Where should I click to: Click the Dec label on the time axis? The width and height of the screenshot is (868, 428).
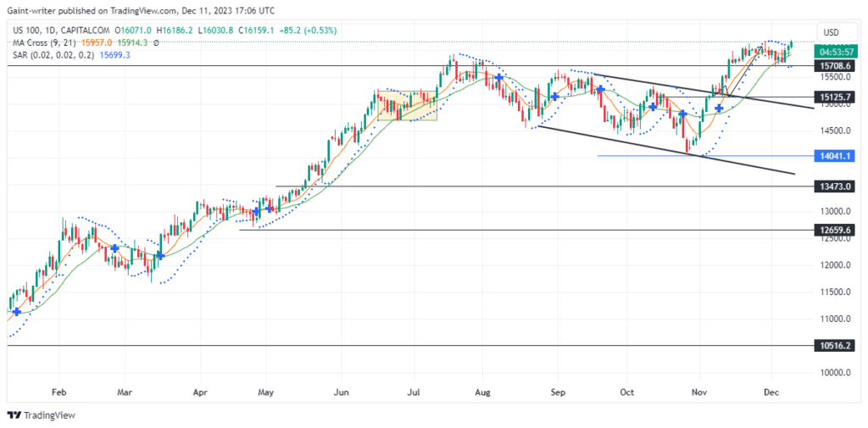pos(771,392)
